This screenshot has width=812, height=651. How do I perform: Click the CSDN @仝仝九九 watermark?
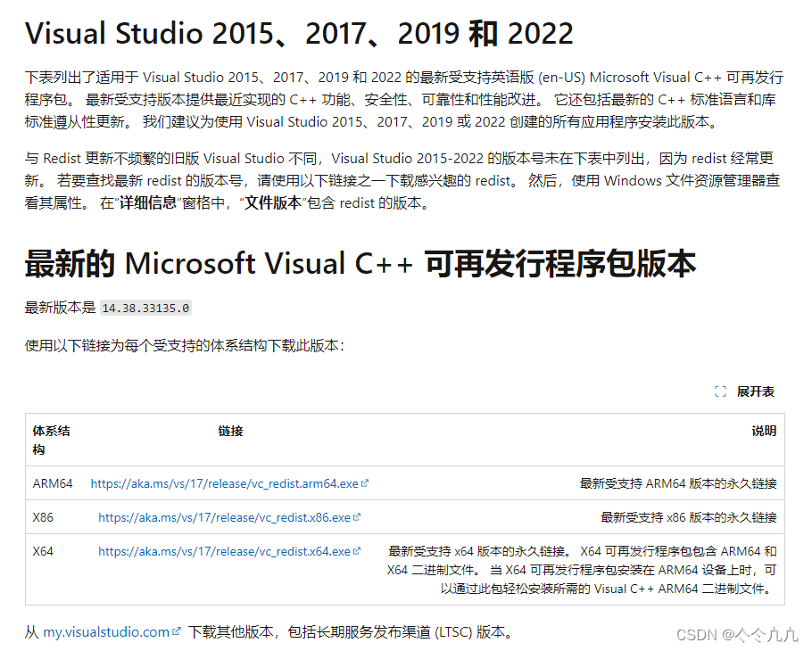tap(737, 633)
